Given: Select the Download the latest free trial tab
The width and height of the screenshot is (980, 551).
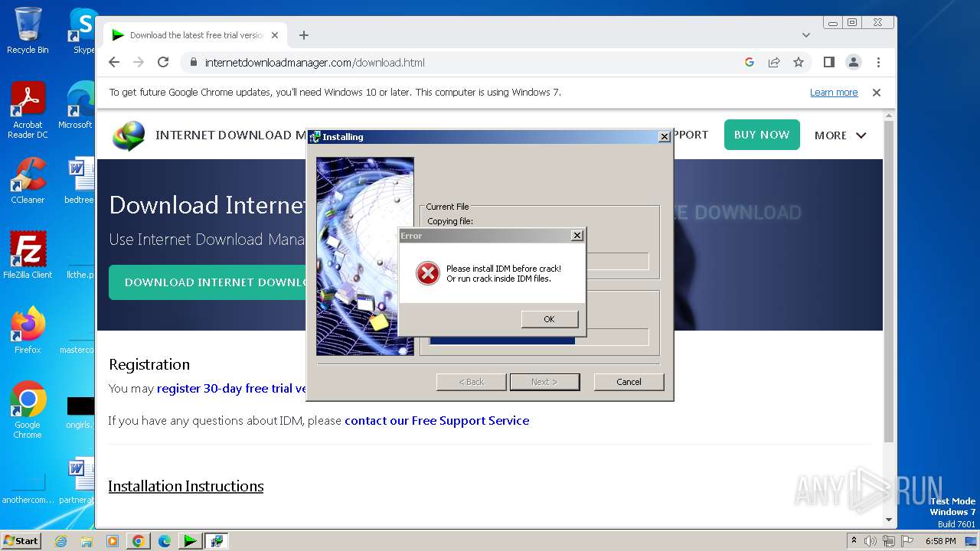Looking at the screenshot, I should 195,35.
